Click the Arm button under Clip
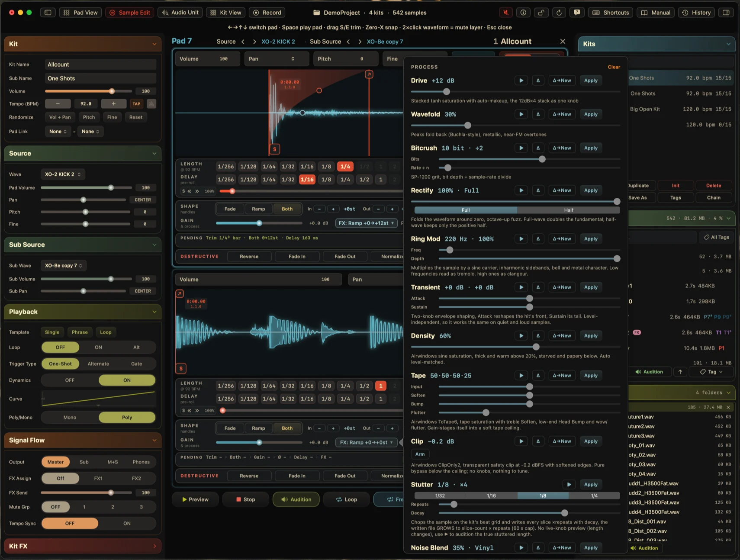740x560 pixels. pos(420,454)
